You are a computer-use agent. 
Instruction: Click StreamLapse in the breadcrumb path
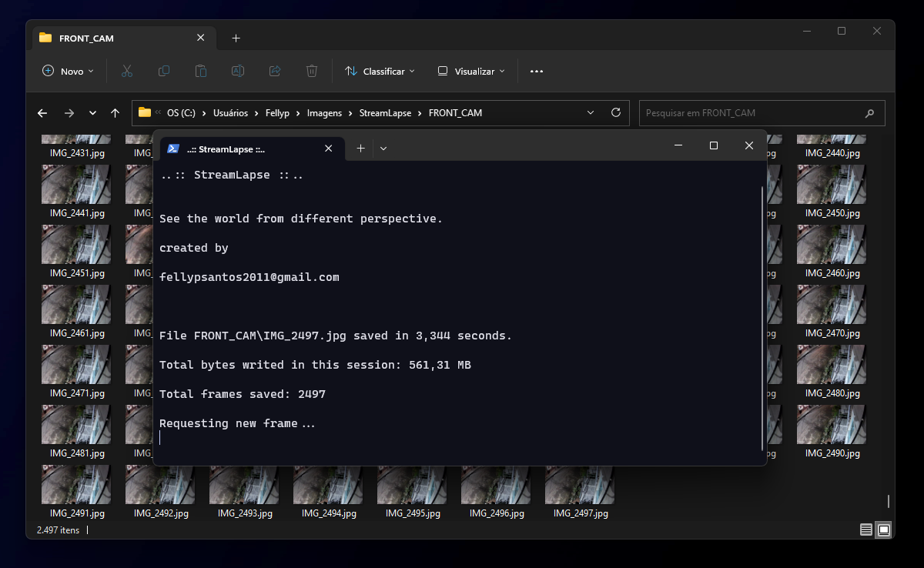[385, 112]
